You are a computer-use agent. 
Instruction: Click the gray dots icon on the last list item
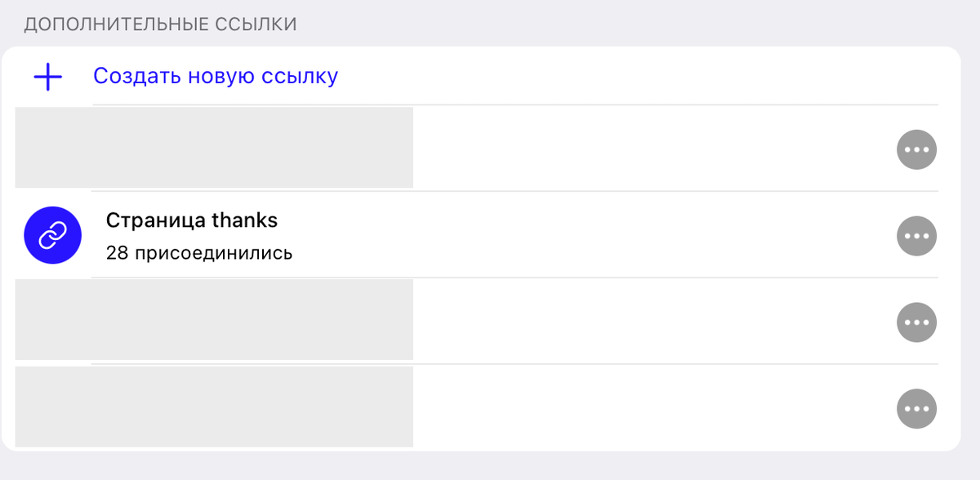(x=916, y=409)
